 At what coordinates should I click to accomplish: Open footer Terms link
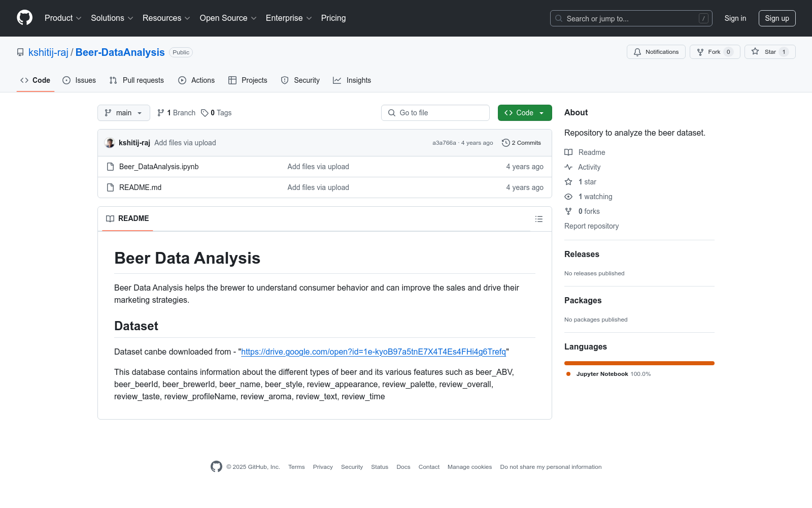tap(296, 467)
